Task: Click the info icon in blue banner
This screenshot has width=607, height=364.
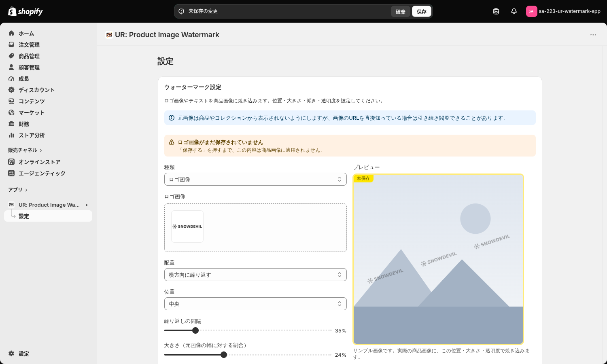Action: 172,118
